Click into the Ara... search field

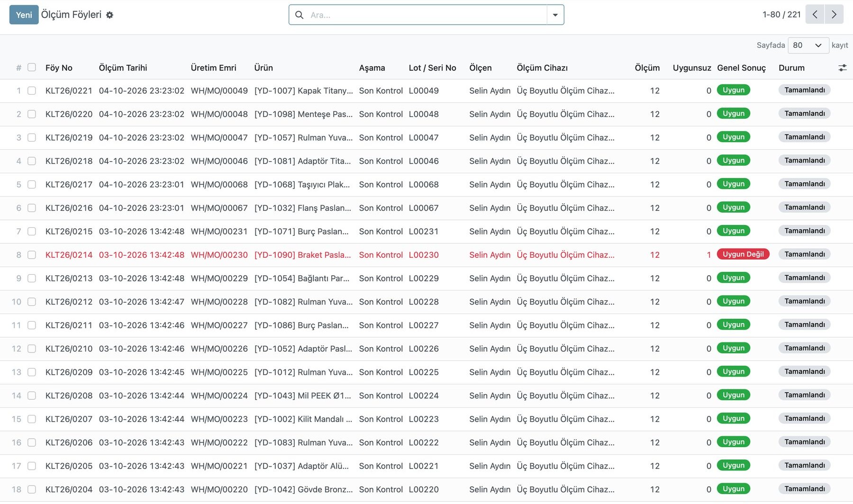[426, 15]
